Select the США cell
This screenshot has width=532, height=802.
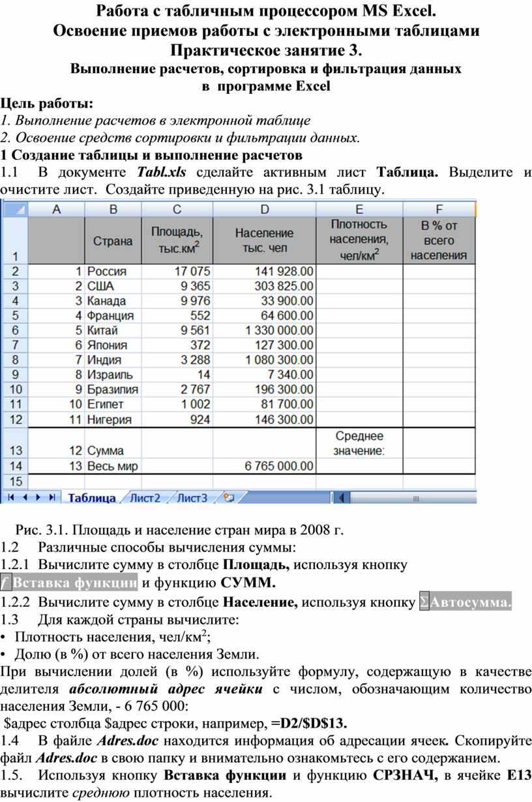coord(113,286)
